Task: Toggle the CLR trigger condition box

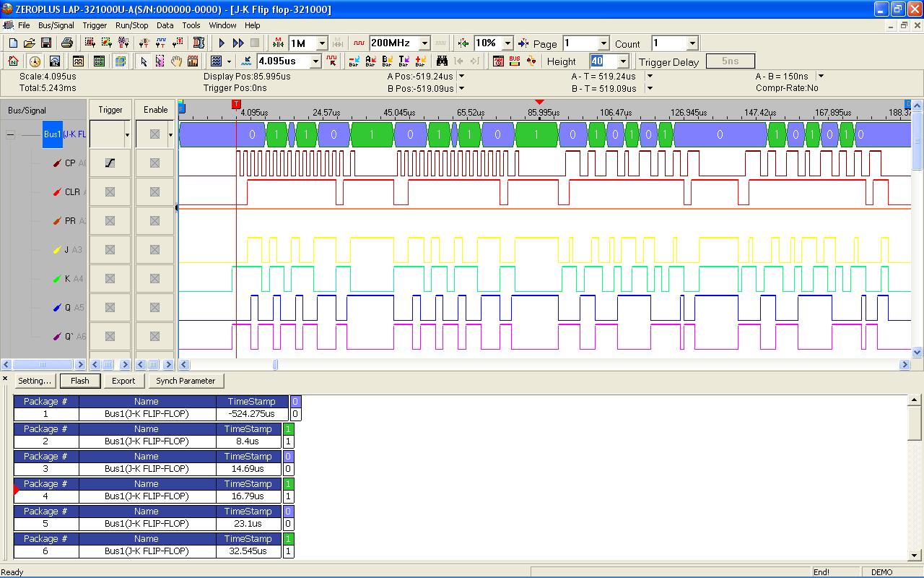Action: tap(110, 192)
